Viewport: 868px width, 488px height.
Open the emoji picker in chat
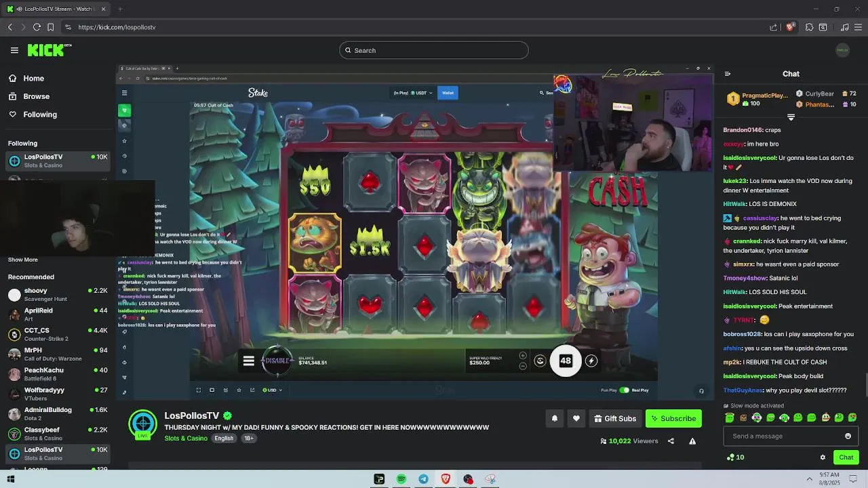848,436
